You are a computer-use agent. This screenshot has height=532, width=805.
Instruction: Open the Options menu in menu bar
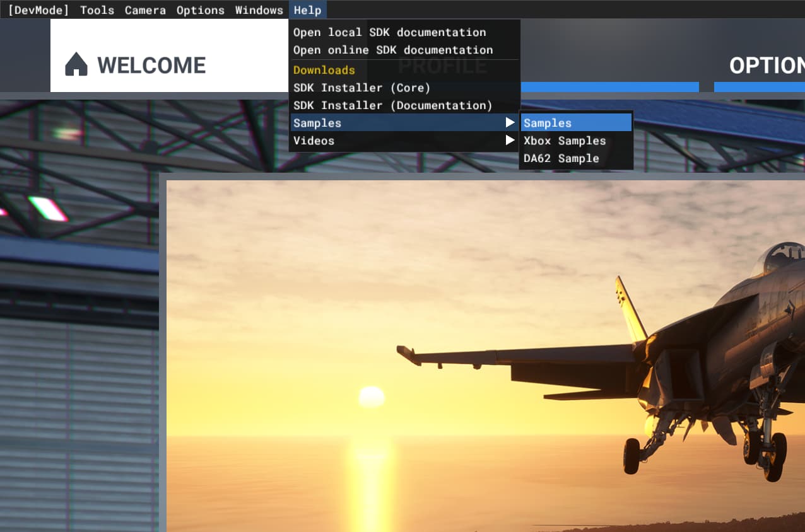[x=201, y=10]
